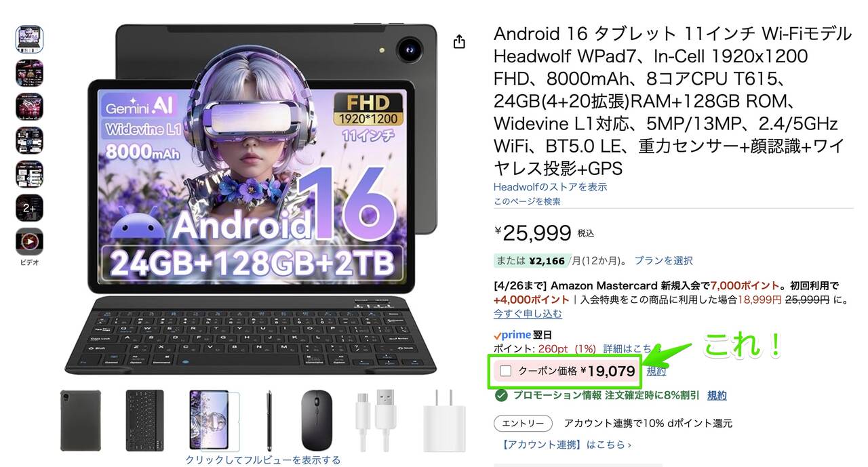Open the 2+ more images thumbnail
Image resolution: width=868 pixels, height=467 pixels.
(x=29, y=208)
